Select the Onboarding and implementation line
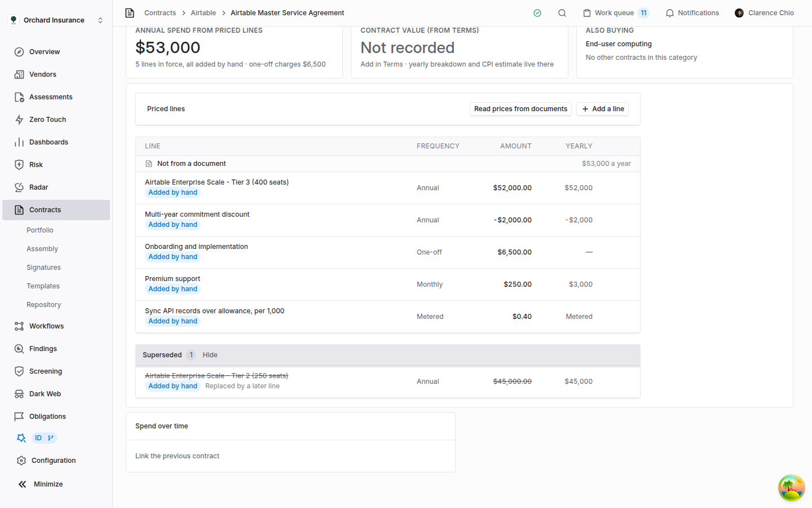The image size is (812, 508). pyautogui.click(x=388, y=252)
